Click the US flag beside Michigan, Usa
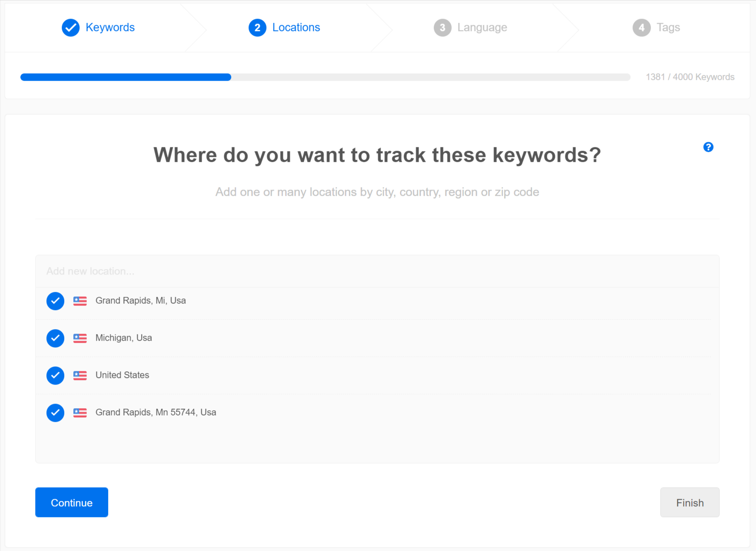The width and height of the screenshot is (756, 551). pos(80,338)
